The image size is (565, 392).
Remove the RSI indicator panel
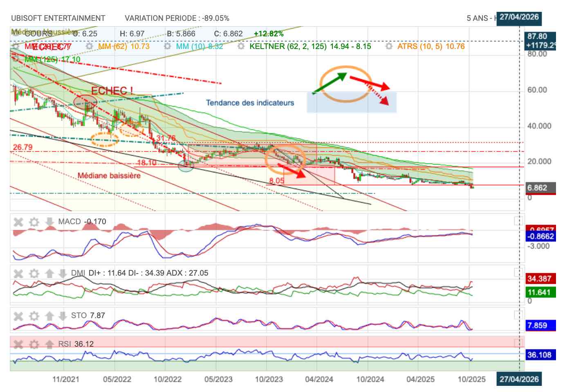click(x=18, y=344)
